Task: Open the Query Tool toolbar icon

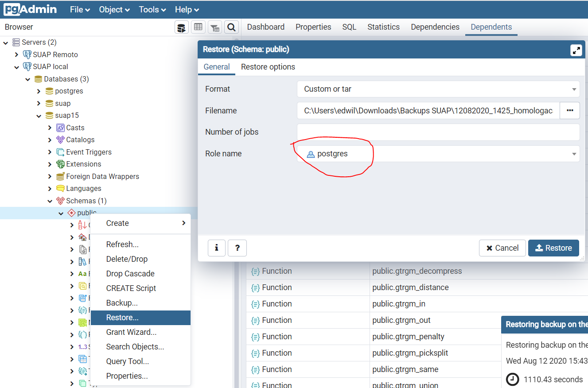Action: [x=182, y=27]
